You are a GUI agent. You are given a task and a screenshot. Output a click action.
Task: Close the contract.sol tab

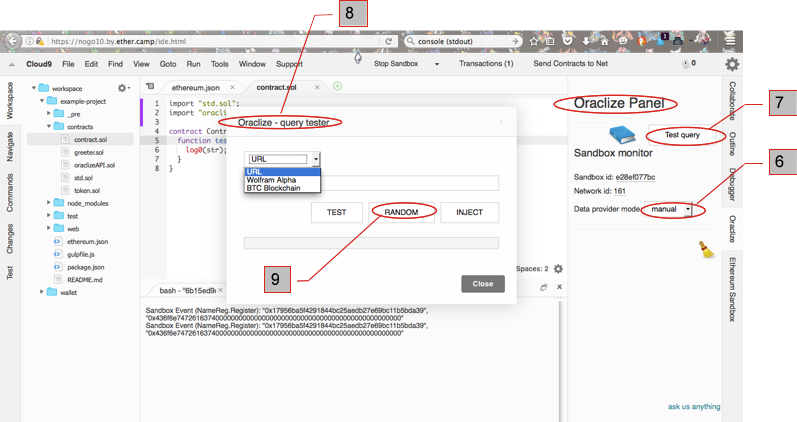(317, 87)
